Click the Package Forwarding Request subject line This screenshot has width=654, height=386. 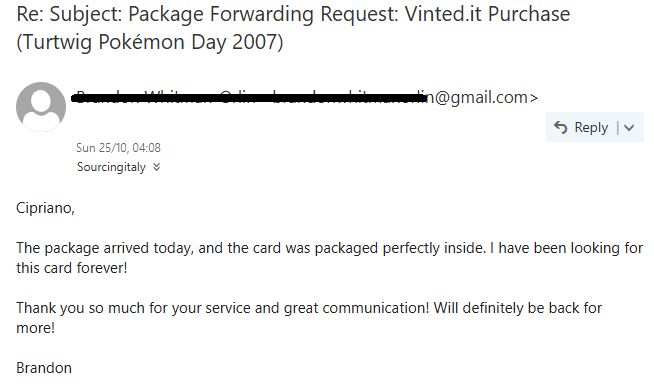coord(293,14)
